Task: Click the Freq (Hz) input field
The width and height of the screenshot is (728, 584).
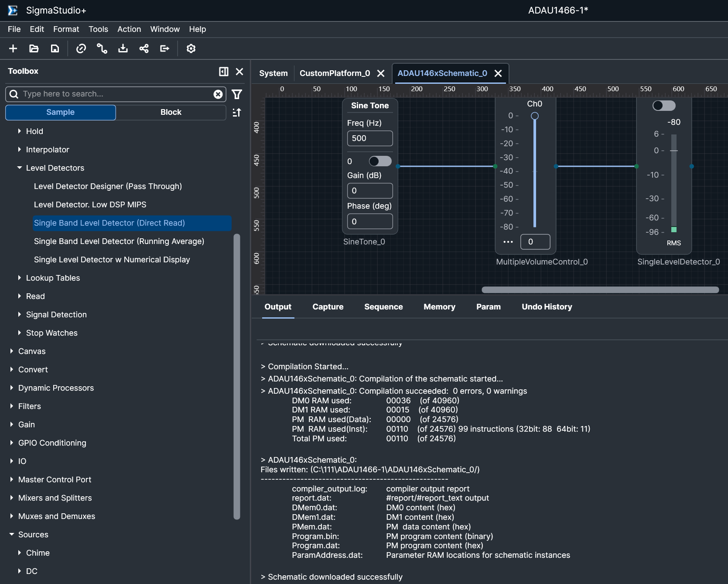Action: click(x=370, y=138)
